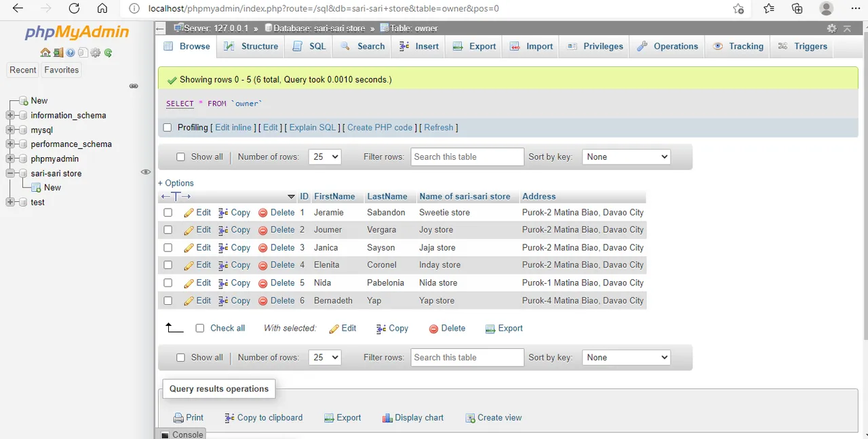
Task: Sort by LastName column header
Action: [387, 196]
